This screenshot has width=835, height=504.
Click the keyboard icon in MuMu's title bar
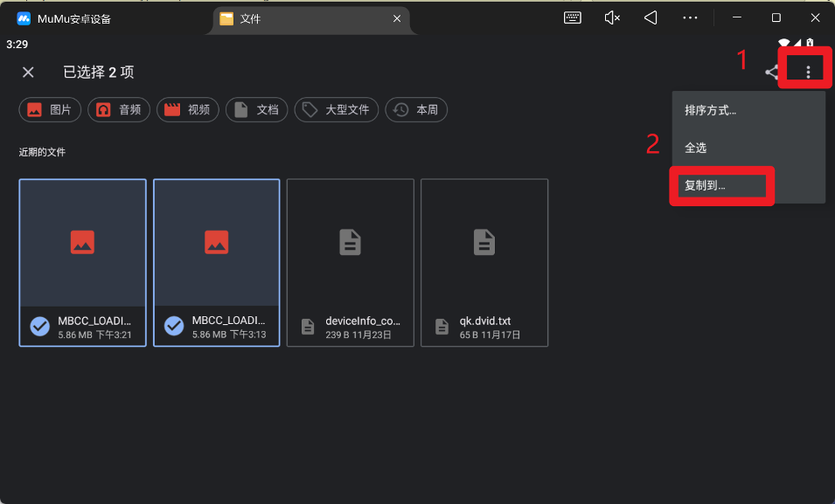click(x=573, y=17)
